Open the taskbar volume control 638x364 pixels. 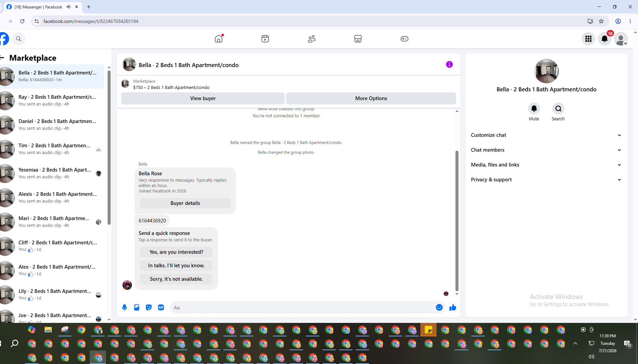click(591, 357)
